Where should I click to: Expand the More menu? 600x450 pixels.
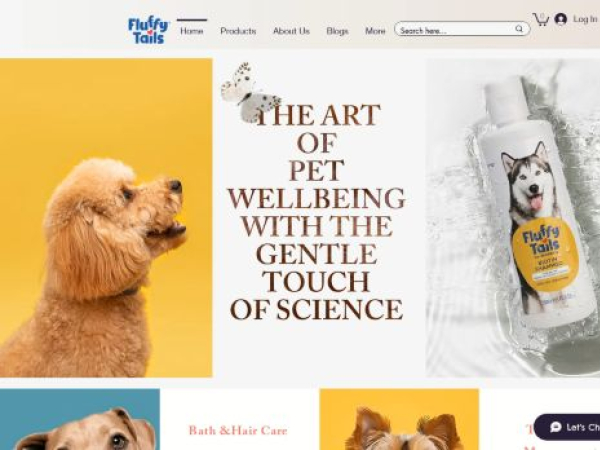pos(375,31)
